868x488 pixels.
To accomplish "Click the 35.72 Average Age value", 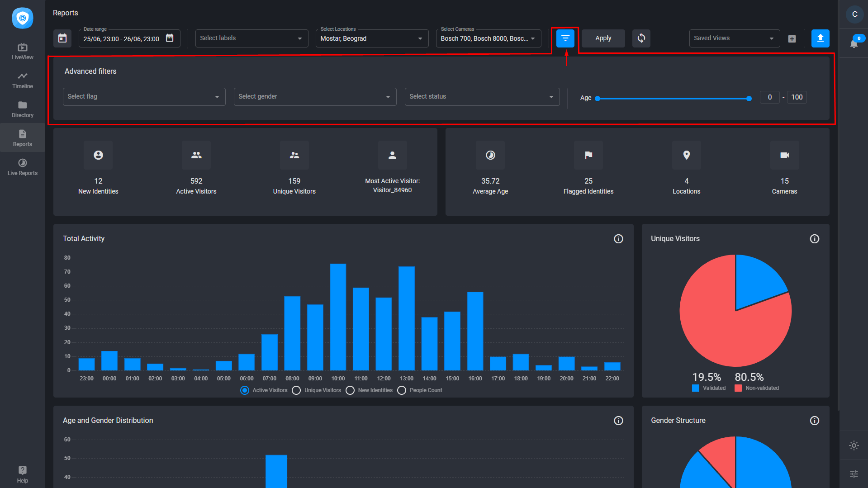I will point(490,181).
